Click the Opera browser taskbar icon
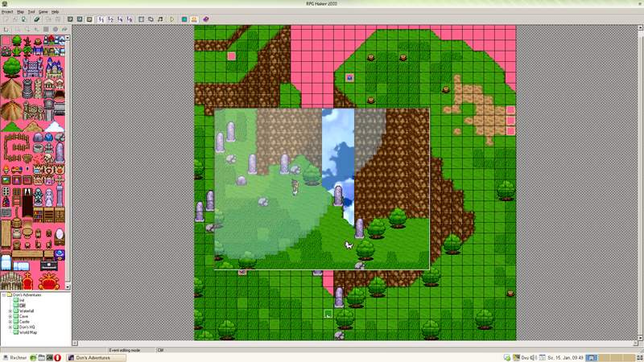This screenshot has height=362, width=644. [x=57, y=357]
